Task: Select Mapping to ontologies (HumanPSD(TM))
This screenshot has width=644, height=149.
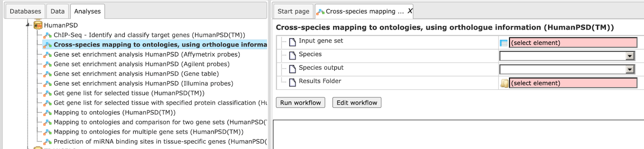Action: pos(115,113)
